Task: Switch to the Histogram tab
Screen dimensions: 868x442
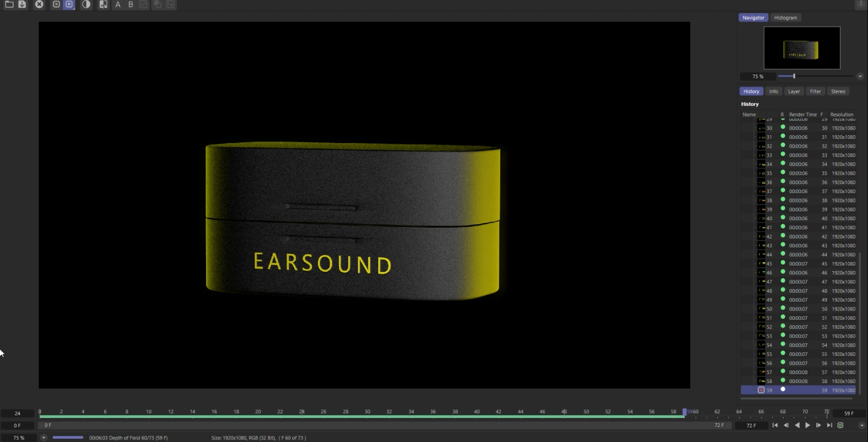Action: [x=786, y=18]
